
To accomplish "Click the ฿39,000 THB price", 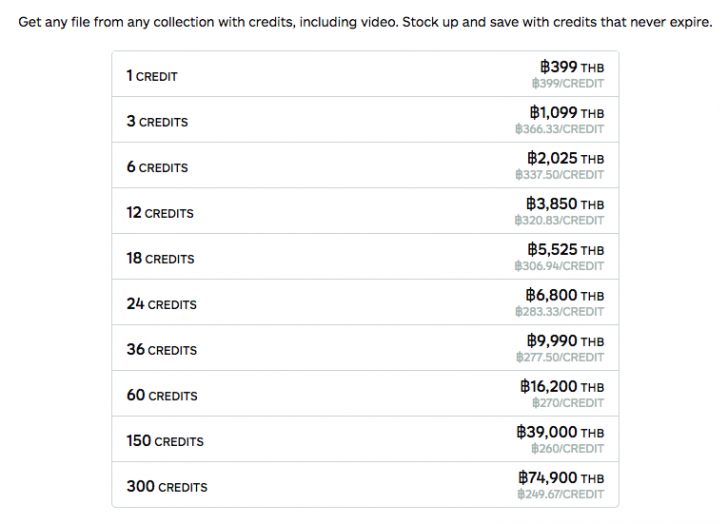I will pyautogui.click(x=560, y=432).
